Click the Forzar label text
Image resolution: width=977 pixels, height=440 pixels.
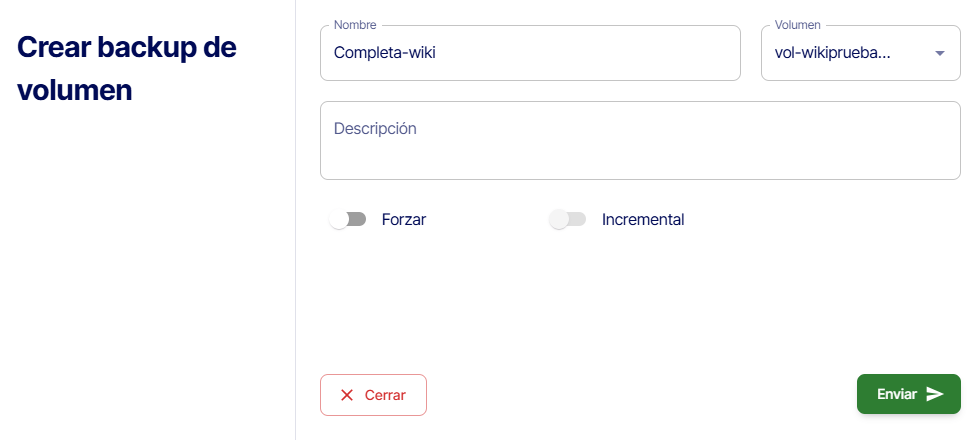click(x=404, y=219)
